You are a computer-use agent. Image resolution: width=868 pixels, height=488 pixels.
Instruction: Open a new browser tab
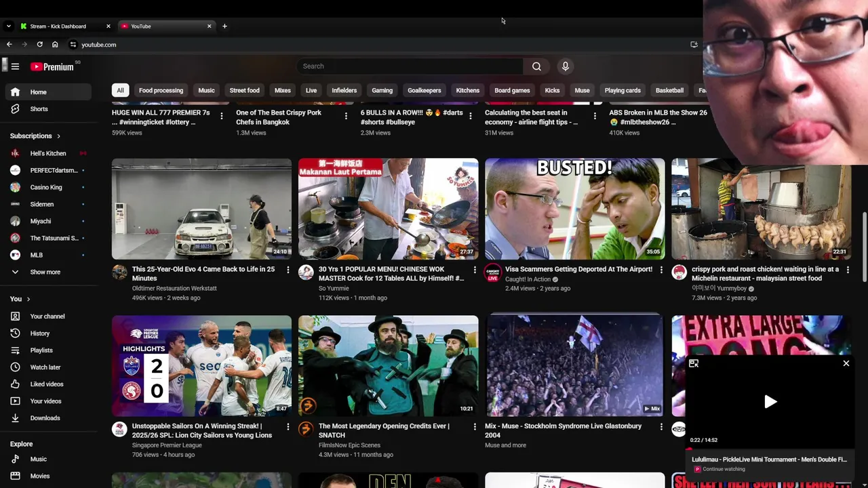[x=224, y=26]
